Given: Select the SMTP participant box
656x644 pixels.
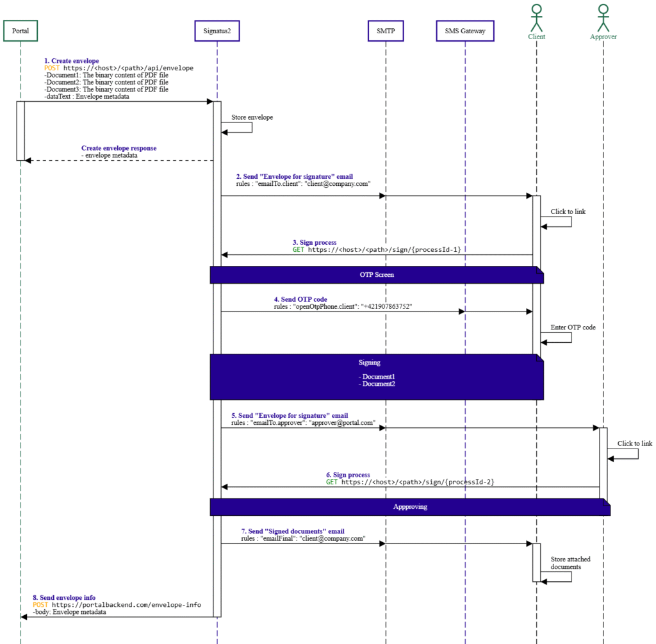Looking at the screenshot, I should 386,31.
